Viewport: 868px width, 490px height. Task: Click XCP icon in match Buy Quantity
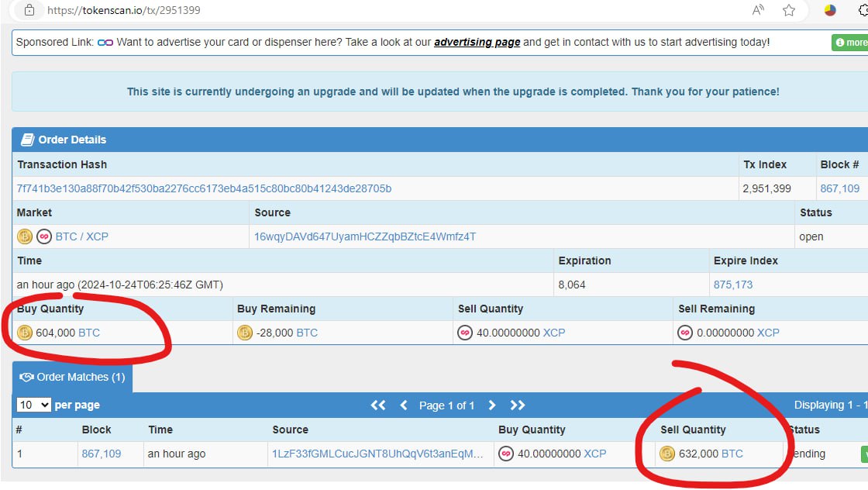506,454
